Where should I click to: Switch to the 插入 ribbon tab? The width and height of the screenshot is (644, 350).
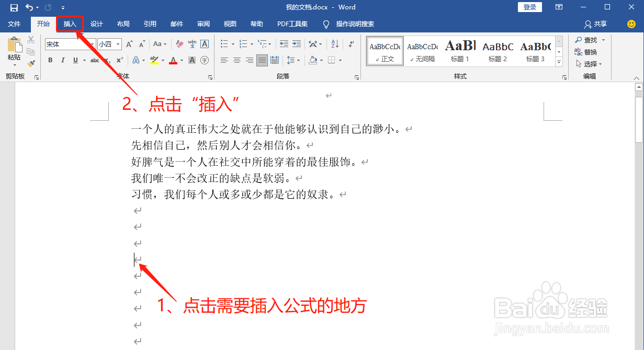[70, 24]
